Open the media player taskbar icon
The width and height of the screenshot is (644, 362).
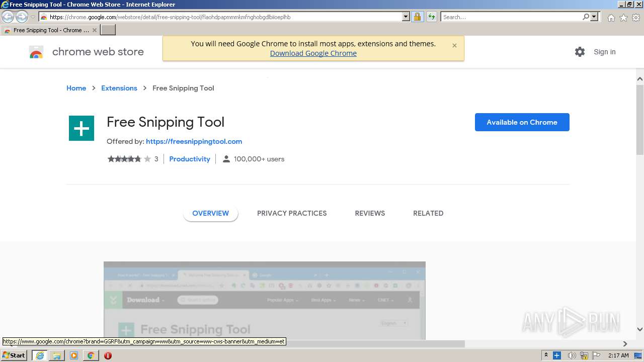click(74, 355)
